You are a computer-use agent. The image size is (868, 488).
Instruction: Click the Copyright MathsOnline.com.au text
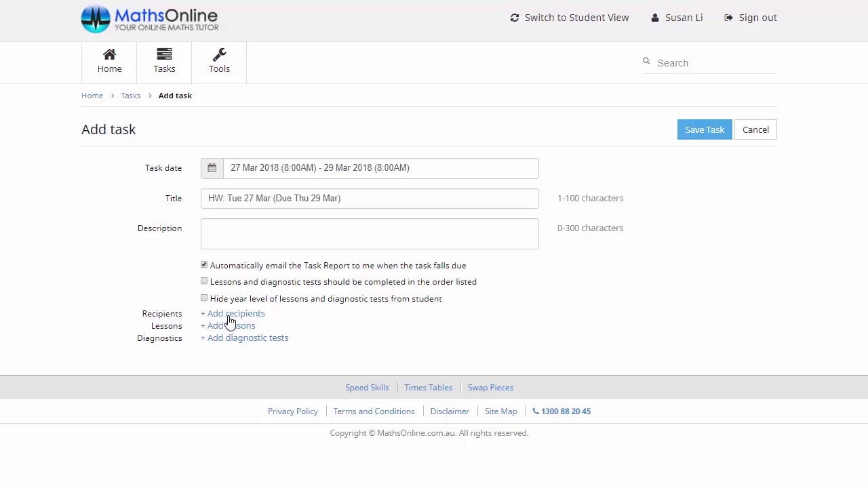click(429, 433)
